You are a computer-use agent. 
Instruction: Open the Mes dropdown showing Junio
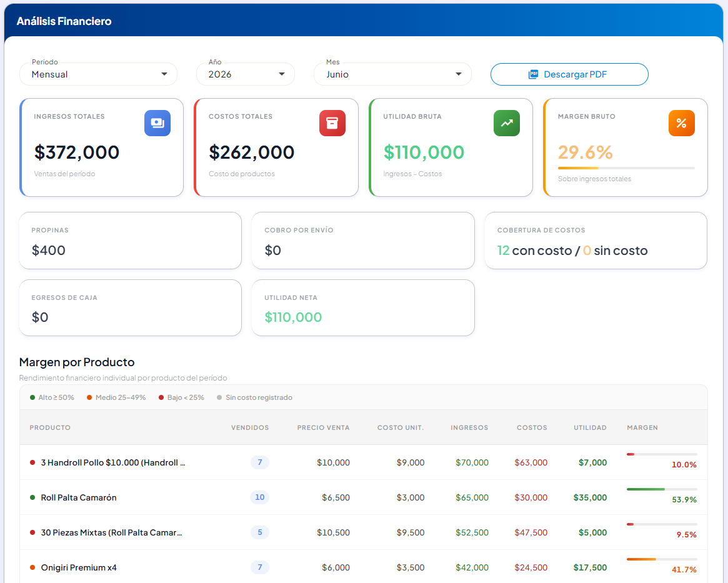click(x=393, y=74)
